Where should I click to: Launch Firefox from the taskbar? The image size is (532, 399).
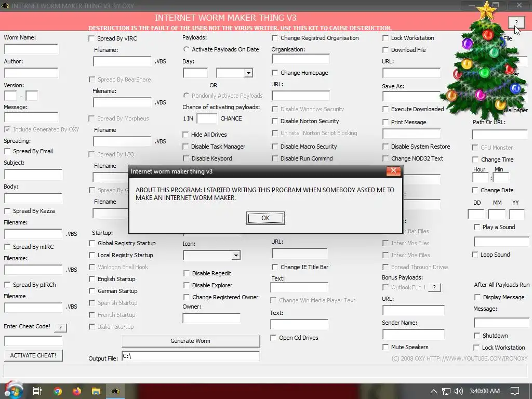77,391
